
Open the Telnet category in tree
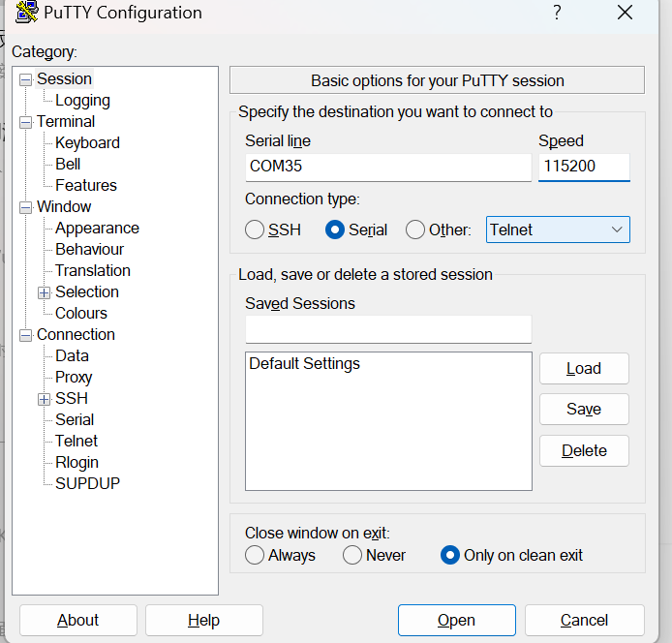tap(76, 442)
